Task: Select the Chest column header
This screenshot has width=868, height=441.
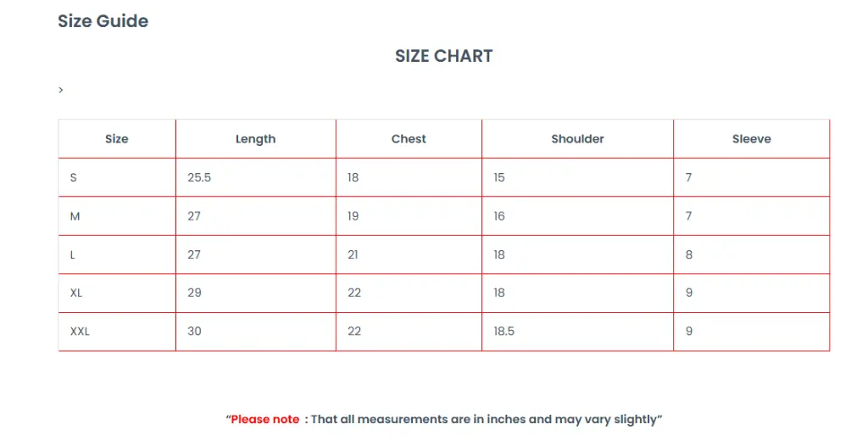Action: (x=409, y=139)
